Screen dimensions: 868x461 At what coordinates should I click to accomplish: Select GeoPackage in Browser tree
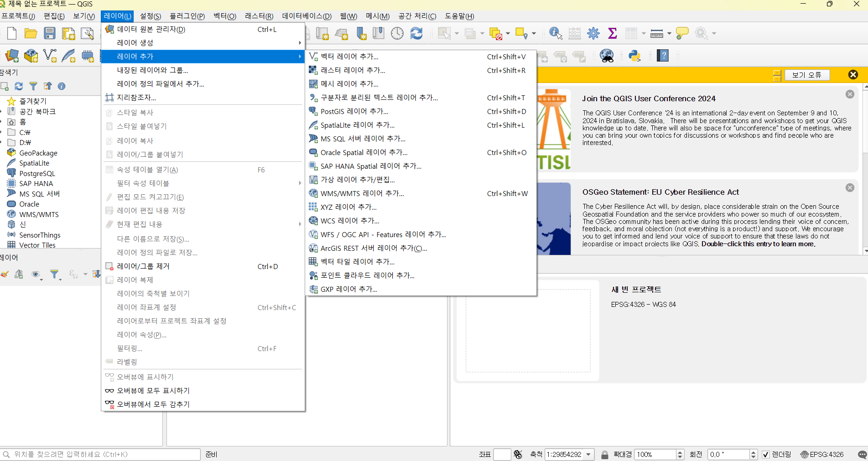(x=38, y=153)
